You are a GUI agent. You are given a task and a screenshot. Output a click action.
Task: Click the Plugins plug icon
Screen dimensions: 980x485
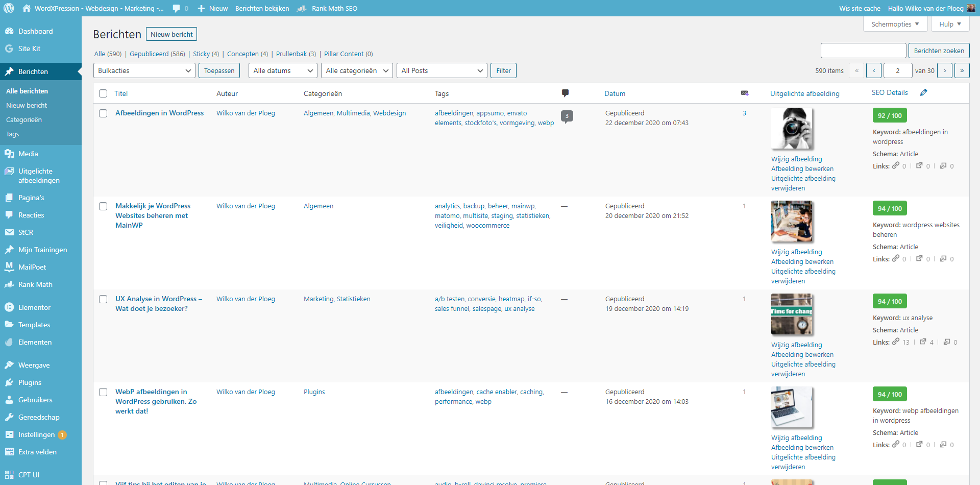pos(9,382)
